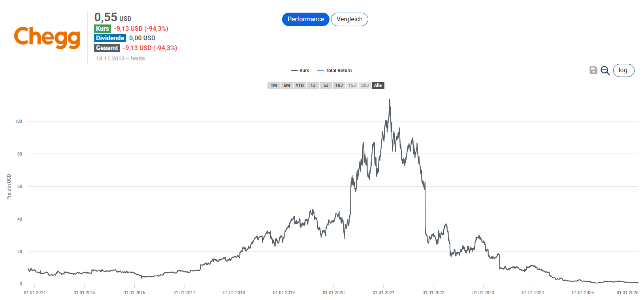Click the Chegg logo
This screenshot has height=300, width=644.
pos(47,37)
